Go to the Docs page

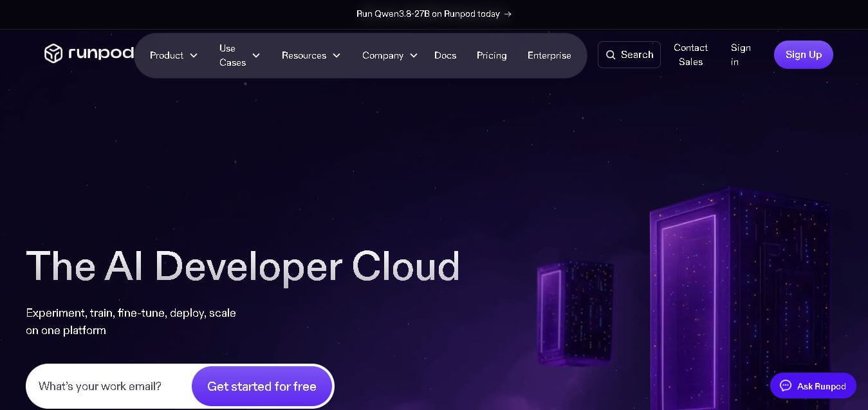click(x=445, y=55)
